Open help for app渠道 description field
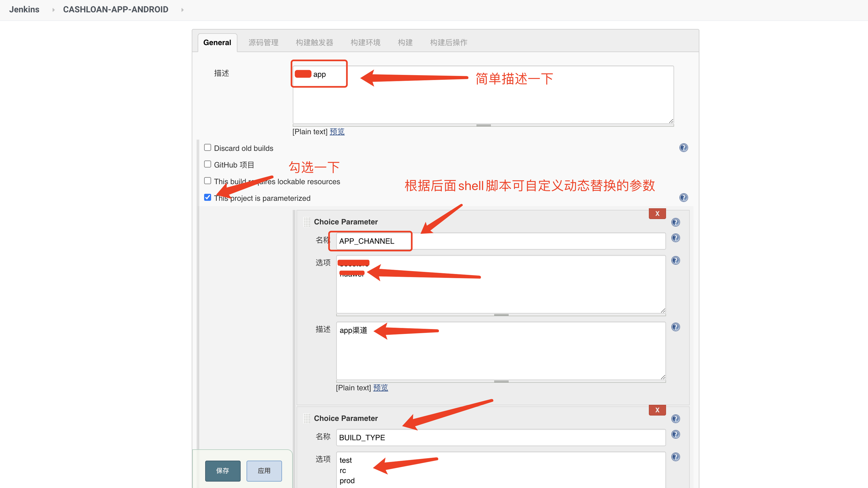 click(x=675, y=327)
